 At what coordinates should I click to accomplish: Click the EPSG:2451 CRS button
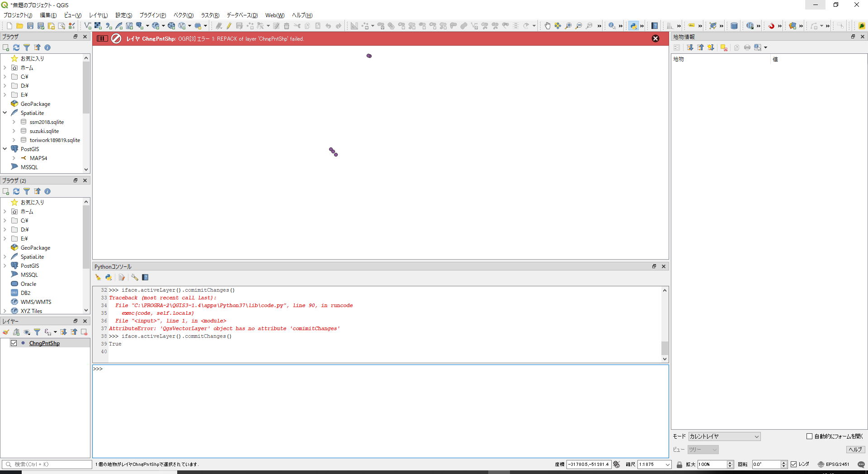(x=833, y=464)
